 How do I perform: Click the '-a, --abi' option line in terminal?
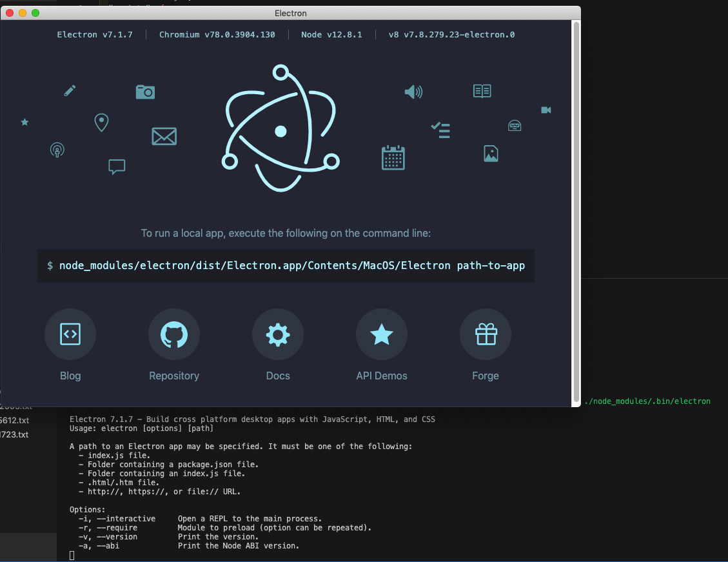click(x=189, y=546)
